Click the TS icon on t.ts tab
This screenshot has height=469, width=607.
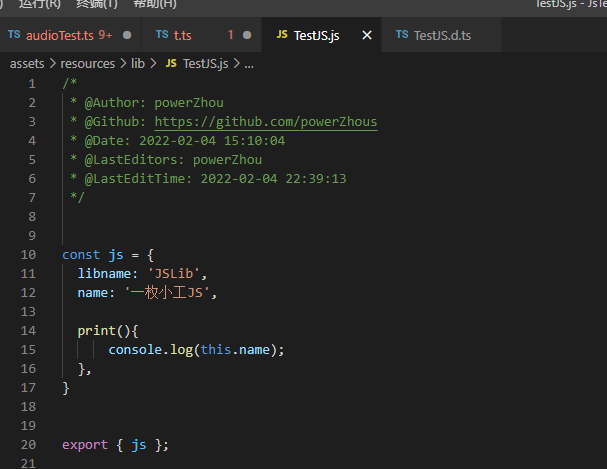(162, 34)
